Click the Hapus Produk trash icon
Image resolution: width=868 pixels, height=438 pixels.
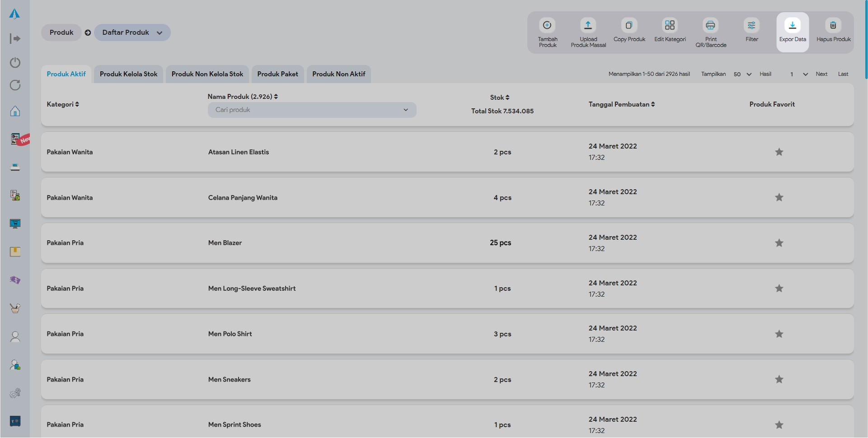(x=833, y=25)
